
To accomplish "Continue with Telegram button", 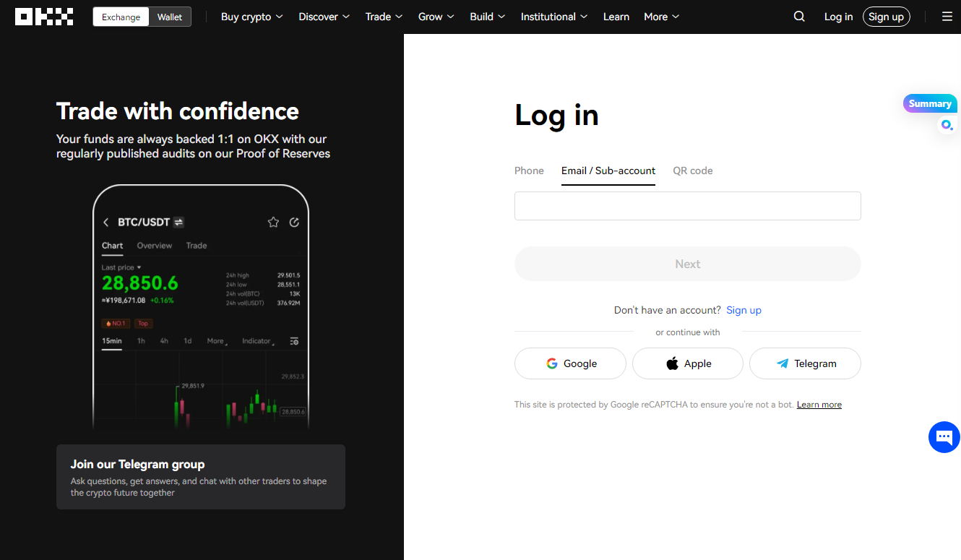I will [x=805, y=363].
